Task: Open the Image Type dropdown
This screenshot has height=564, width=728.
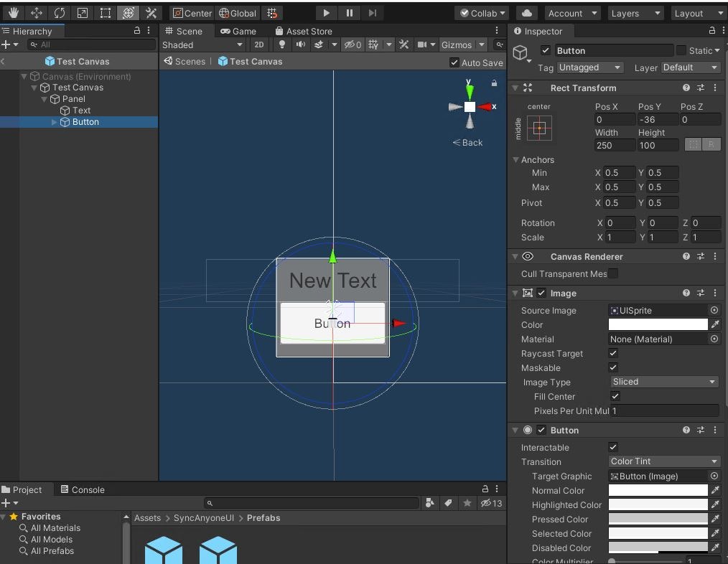Action: coord(663,382)
